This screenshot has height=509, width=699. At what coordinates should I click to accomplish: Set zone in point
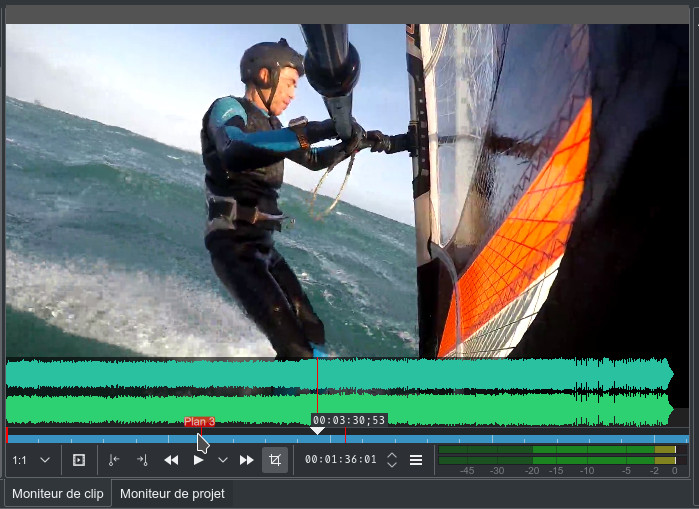[x=114, y=460]
